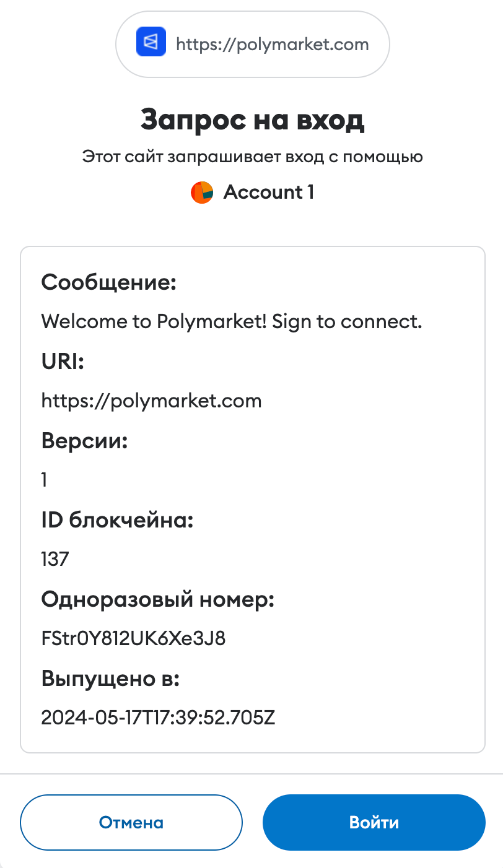Click the issued timestamp 2024-05-17T17:39:52.705Z
The height and width of the screenshot is (868, 503).
click(158, 718)
